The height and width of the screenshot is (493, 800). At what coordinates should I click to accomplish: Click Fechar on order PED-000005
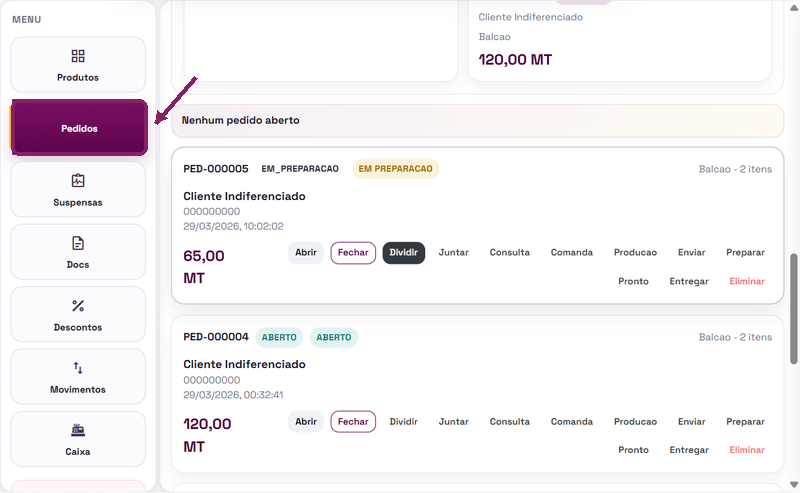353,253
